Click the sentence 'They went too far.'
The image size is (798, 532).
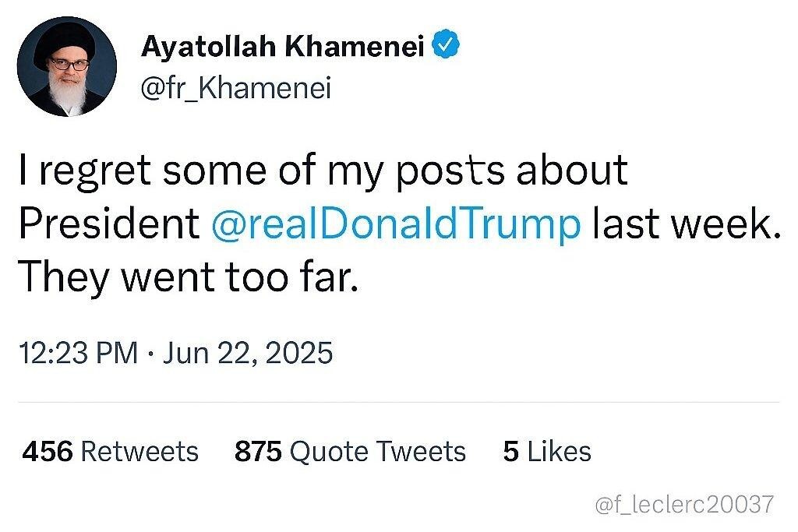point(188,277)
